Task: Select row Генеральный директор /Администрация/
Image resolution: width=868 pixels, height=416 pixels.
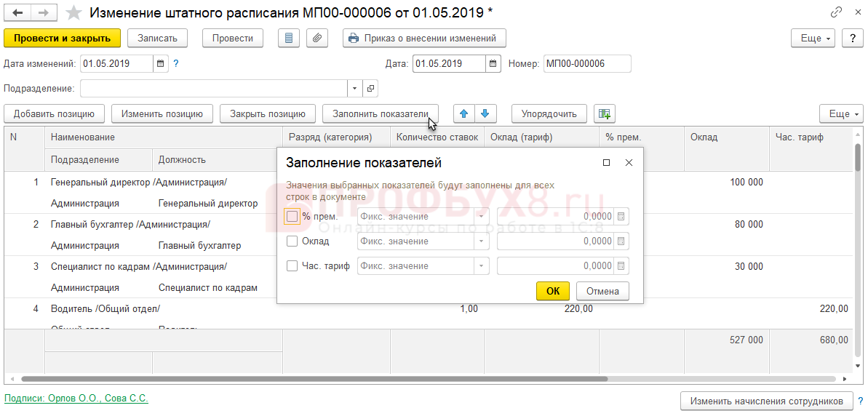Action: [138, 182]
